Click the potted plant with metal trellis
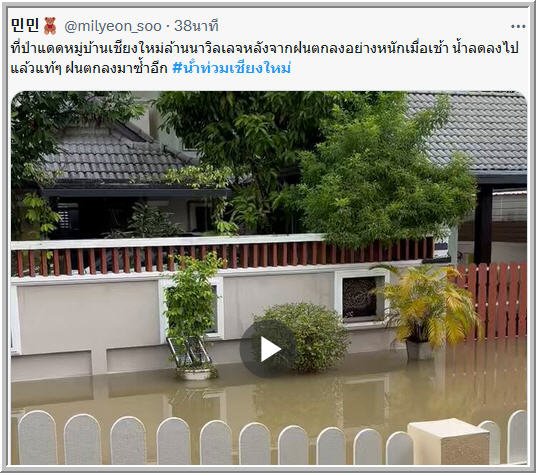Viewport: 536px width, 473px height. pyautogui.click(x=191, y=318)
